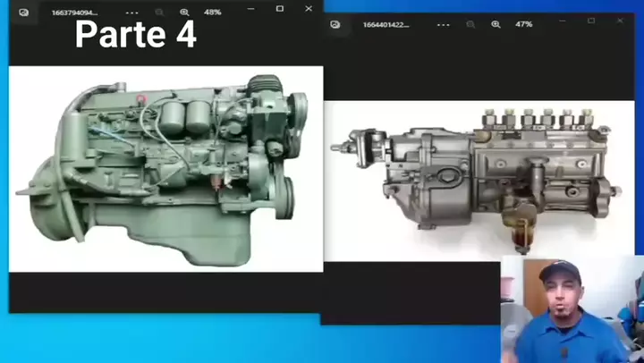The height and width of the screenshot is (363, 644).
Task: Minimize the left Photos window
Action: (251, 9)
